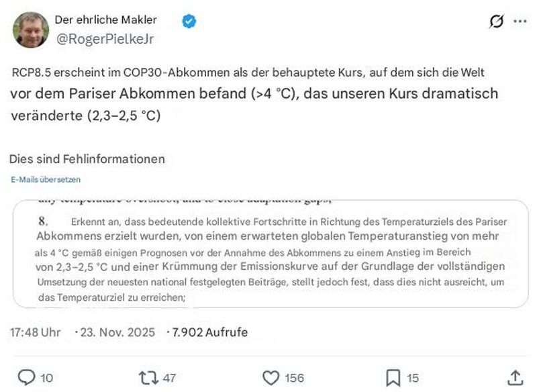The image size is (537, 392).
Task: Open the embedded COP30 text image
Action: coord(270,254)
